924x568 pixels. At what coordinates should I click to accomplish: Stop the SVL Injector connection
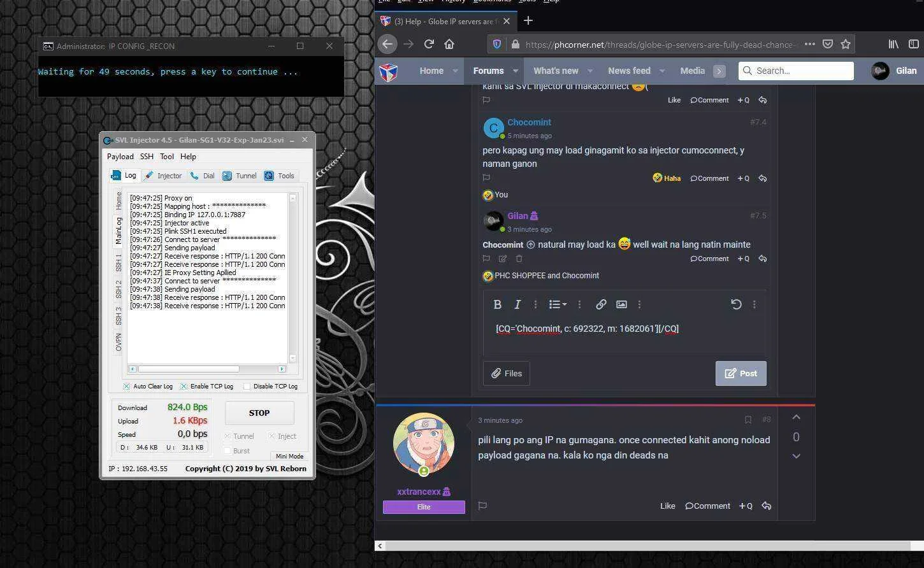click(x=259, y=413)
